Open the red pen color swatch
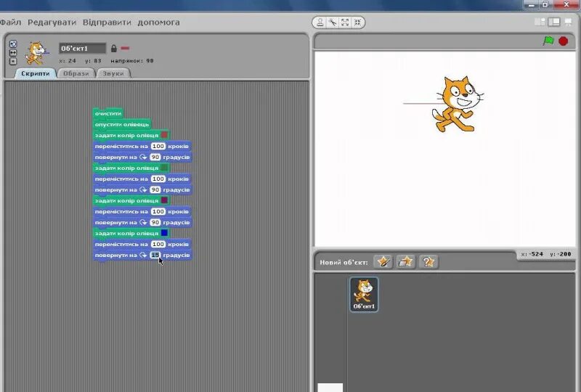581x392 pixels. 165,135
